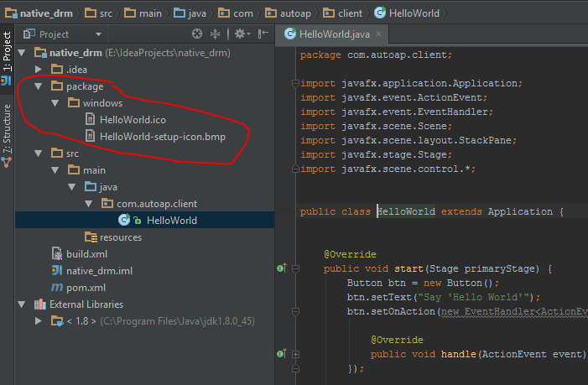Image resolution: width=588 pixels, height=385 pixels.
Task: Select the HelloWorld-setup-icon.bmp file icon
Action: (90, 136)
